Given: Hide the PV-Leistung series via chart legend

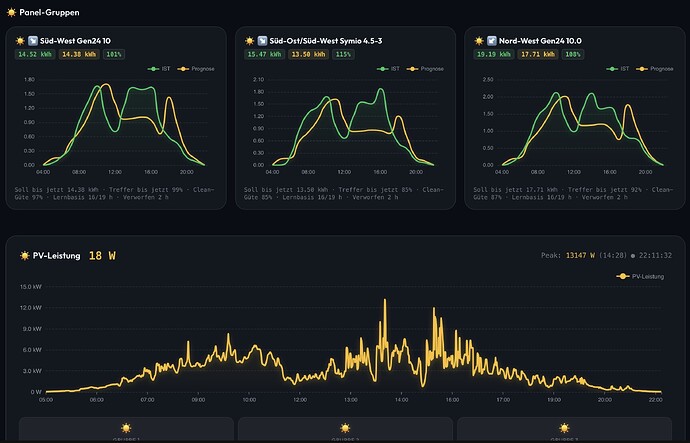Looking at the screenshot, I should (x=640, y=276).
